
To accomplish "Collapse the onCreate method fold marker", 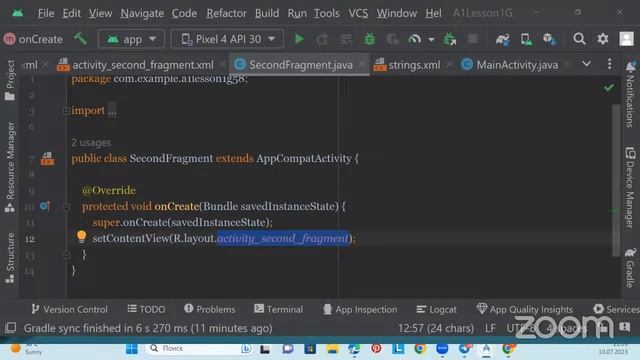I will click(66, 207).
